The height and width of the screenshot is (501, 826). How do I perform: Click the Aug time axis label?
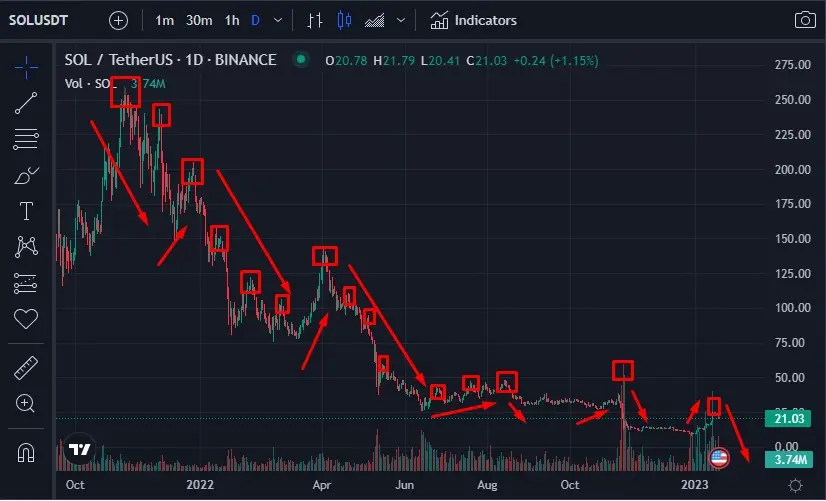tap(487, 485)
